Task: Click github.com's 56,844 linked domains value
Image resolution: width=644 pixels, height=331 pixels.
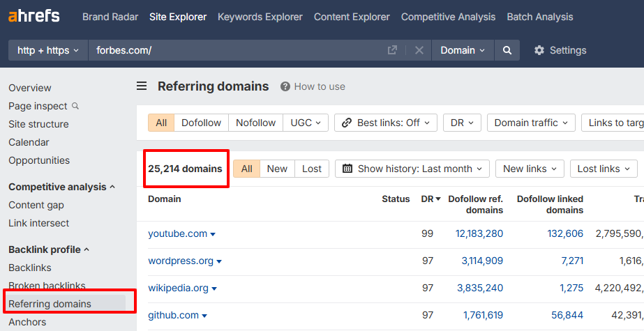Action: click(567, 315)
